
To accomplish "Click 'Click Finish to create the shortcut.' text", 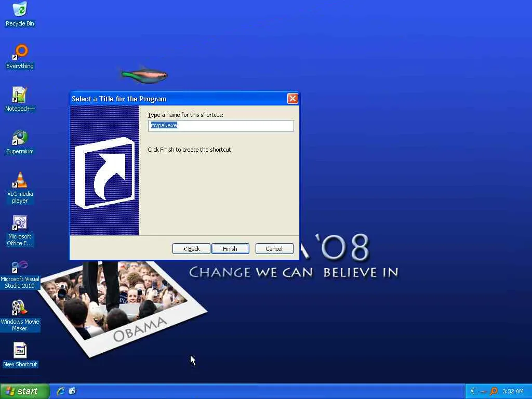I will pyautogui.click(x=190, y=150).
